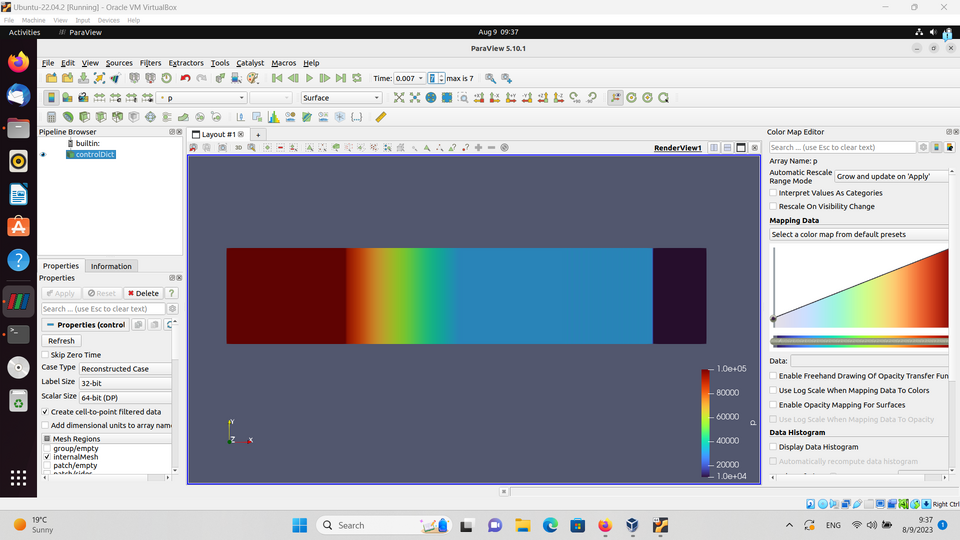Go to the last frame
Viewport: 960px width, 540px height.
click(x=341, y=78)
